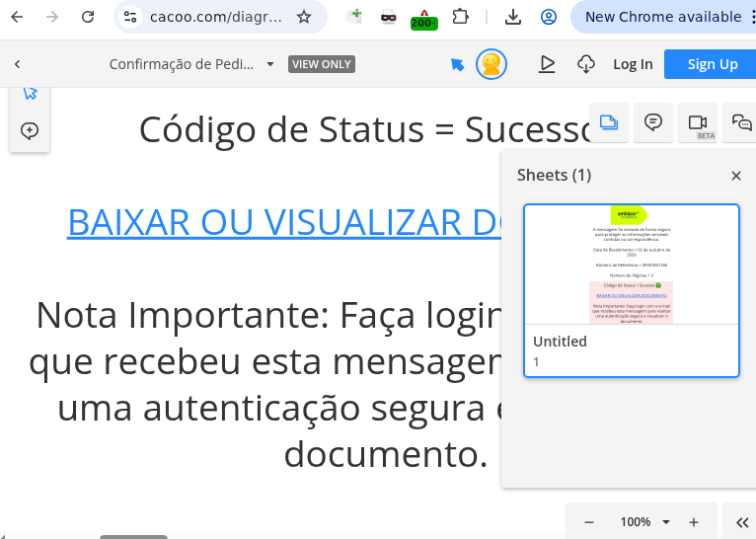The width and height of the screenshot is (756, 539).
Task: Open the Extensions puzzle menu
Action: tap(461, 18)
